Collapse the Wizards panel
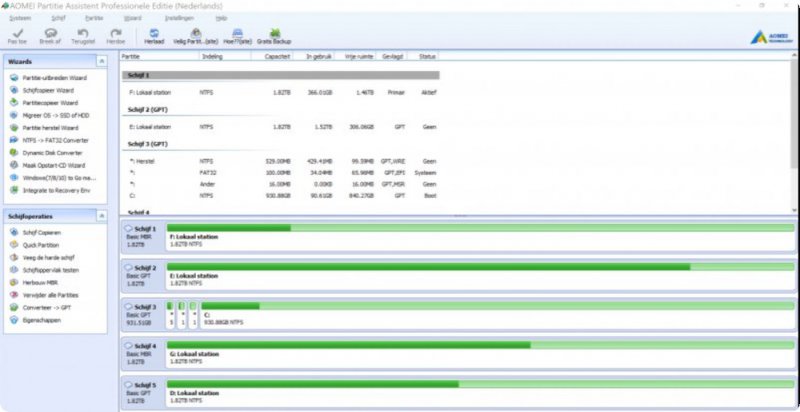800x412 pixels. click(102, 61)
